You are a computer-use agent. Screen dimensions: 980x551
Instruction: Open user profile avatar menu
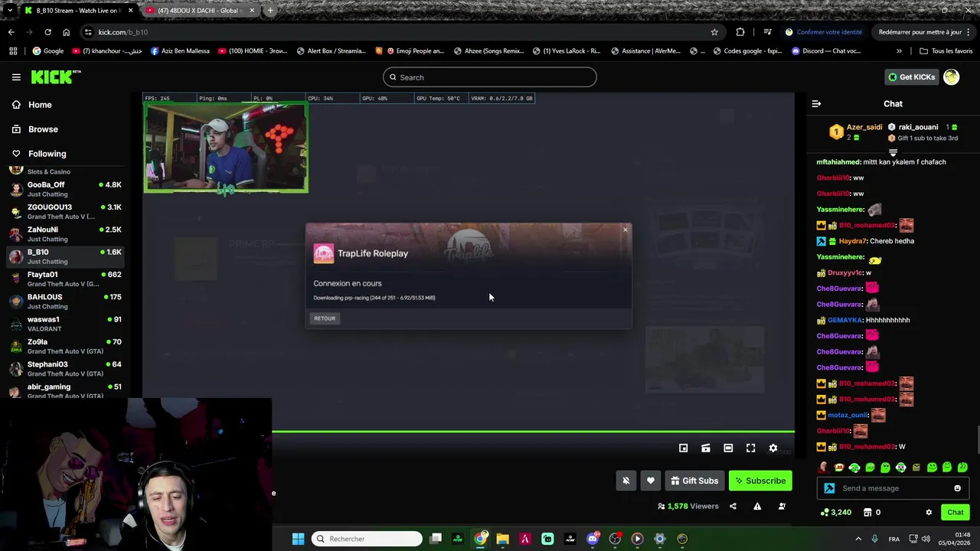click(951, 77)
